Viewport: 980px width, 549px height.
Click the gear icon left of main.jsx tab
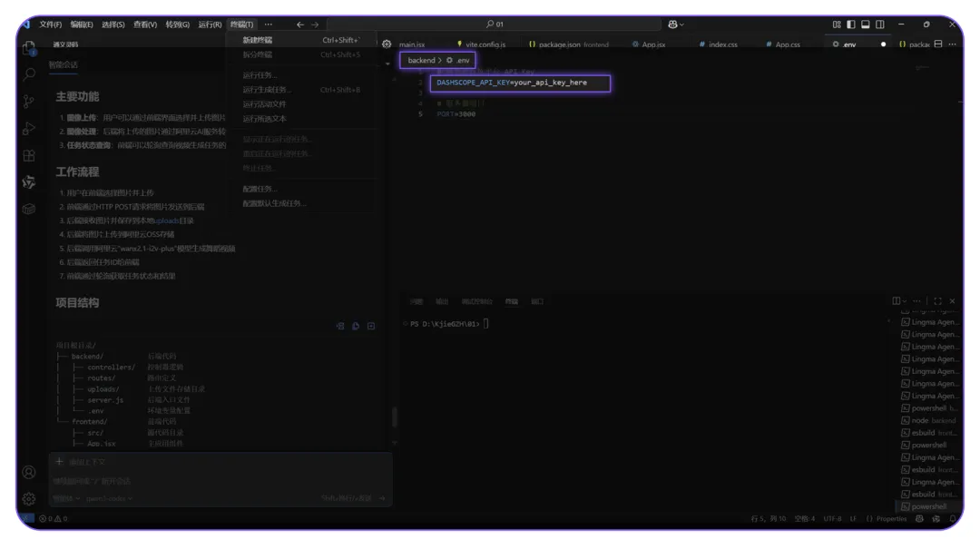coord(387,44)
